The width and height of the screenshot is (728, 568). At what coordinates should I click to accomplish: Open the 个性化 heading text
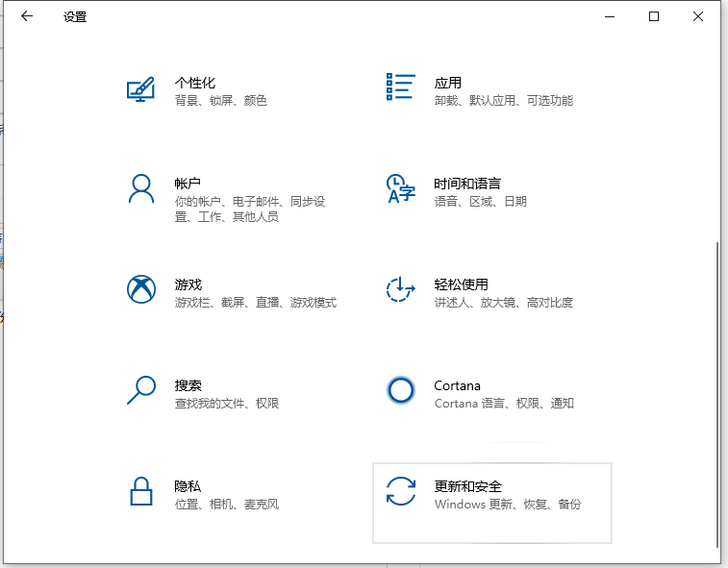pos(194,83)
